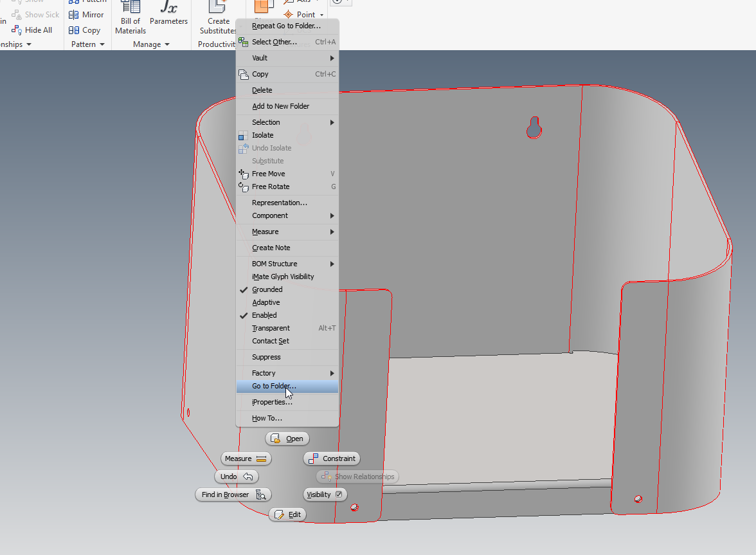Click Find in Browser marking menu button
Viewport: 756px width, 555px height.
tap(233, 495)
